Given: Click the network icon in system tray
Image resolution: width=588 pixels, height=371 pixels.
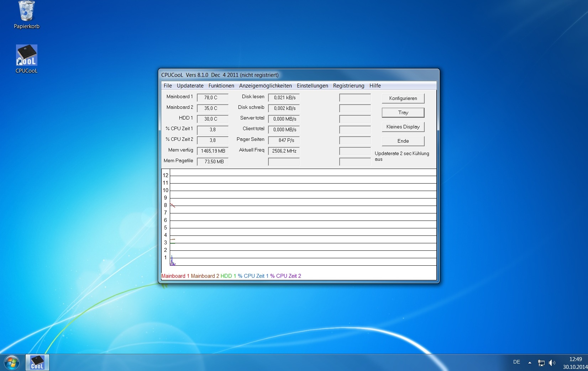Looking at the screenshot, I should pyautogui.click(x=541, y=363).
